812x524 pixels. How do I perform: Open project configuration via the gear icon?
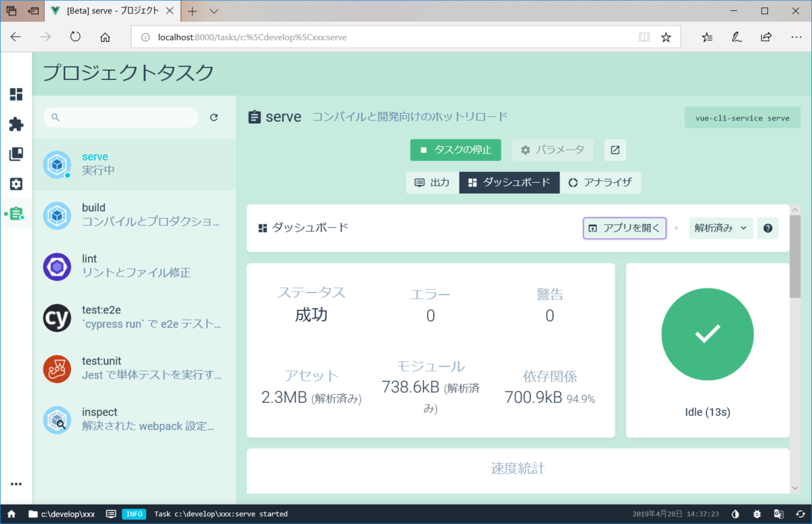(16, 183)
